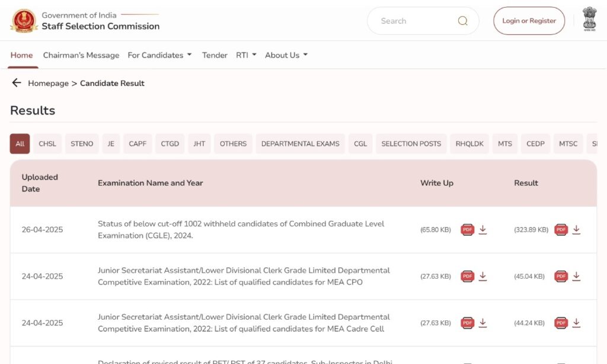Click the (65.80 KB) file size text
Viewport: 607px width, 364px height.
pos(436,229)
